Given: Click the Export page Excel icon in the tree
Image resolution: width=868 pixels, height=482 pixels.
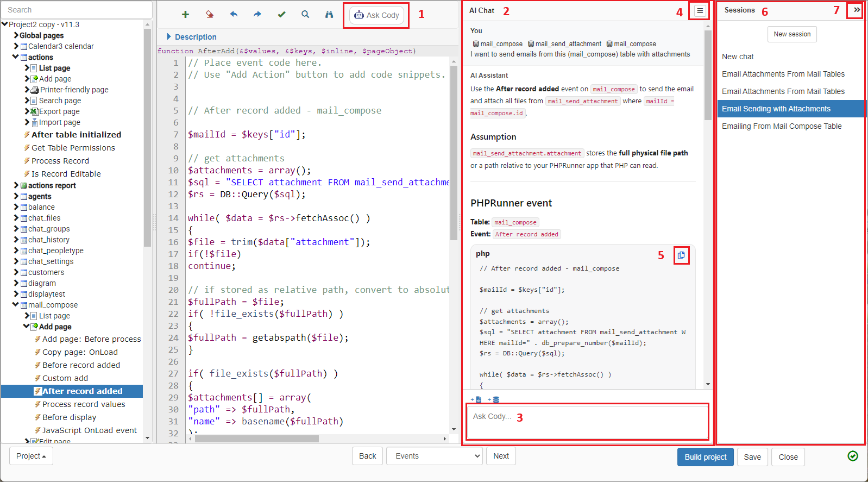Looking at the screenshot, I should (x=34, y=111).
